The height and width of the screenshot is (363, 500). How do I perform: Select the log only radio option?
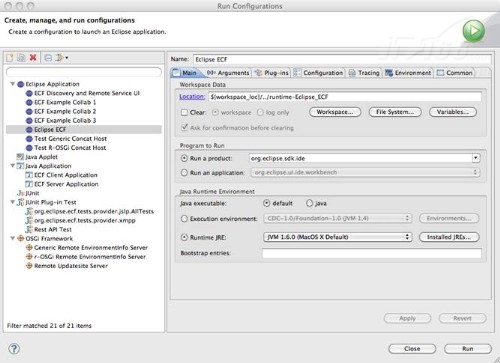pyautogui.click(x=260, y=112)
